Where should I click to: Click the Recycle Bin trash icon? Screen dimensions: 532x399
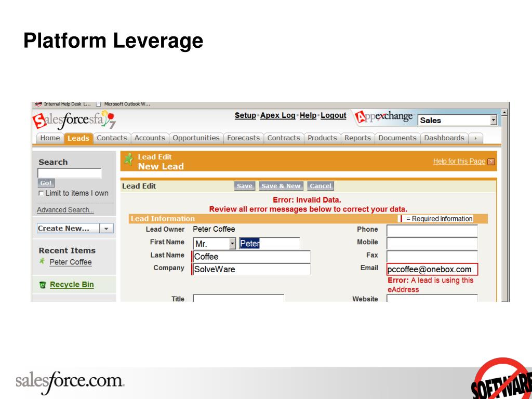[x=43, y=285]
